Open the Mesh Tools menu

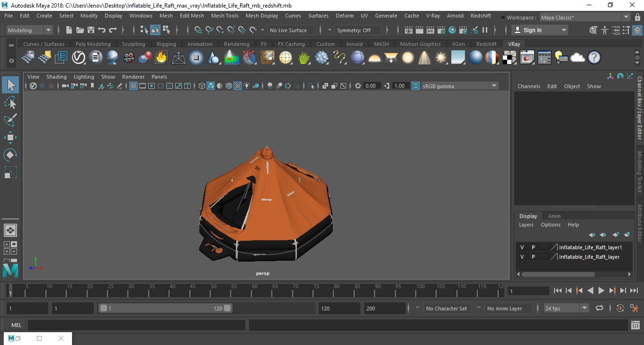pos(224,16)
